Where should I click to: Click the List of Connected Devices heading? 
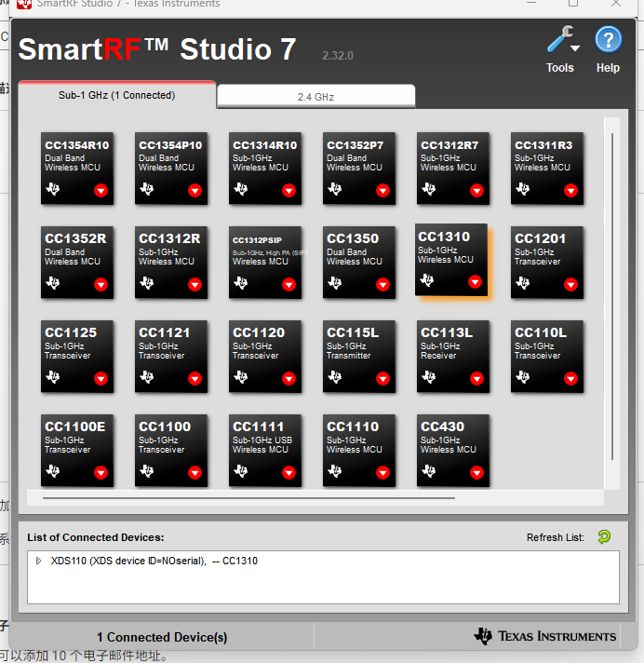[96, 537]
